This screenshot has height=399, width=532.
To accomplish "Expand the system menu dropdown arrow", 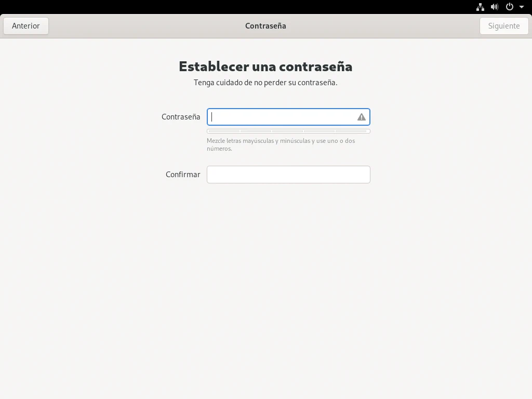I will 521,7.
